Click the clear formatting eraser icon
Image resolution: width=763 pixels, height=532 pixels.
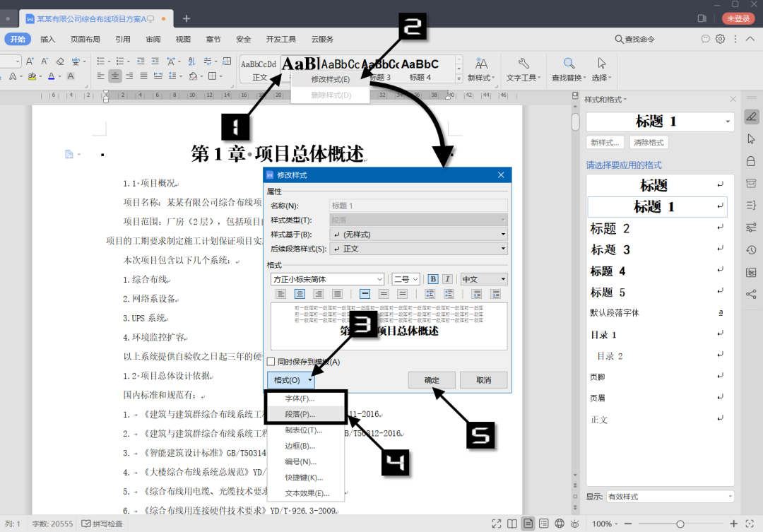pyautogui.click(x=60, y=61)
